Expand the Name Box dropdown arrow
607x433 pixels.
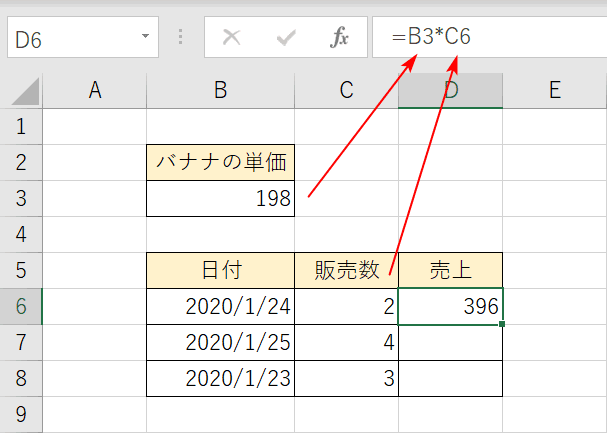pos(145,36)
